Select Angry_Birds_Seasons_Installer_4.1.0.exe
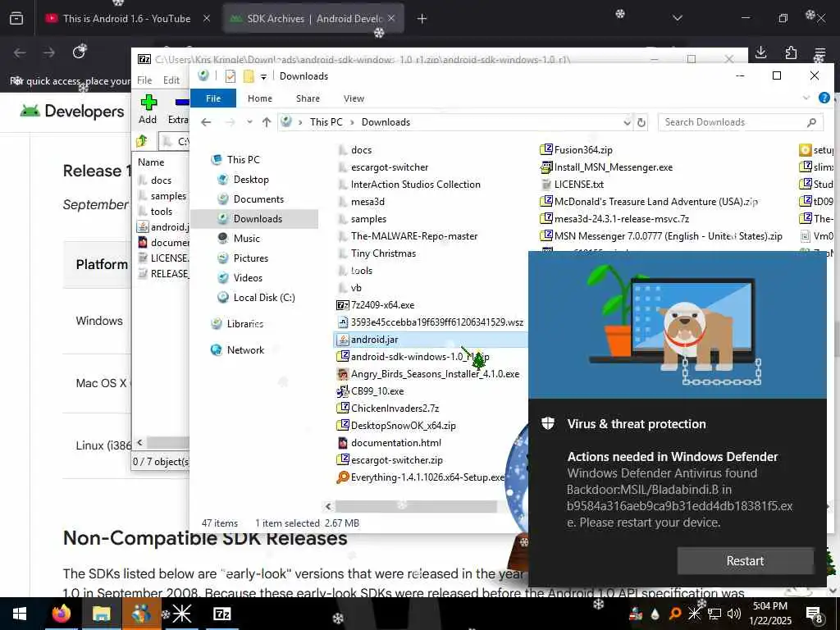 coord(435,374)
